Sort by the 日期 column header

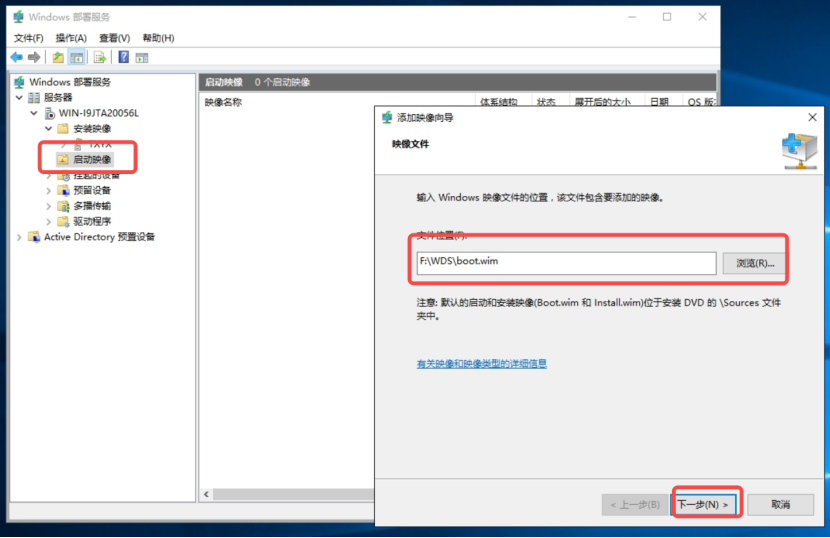660,102
